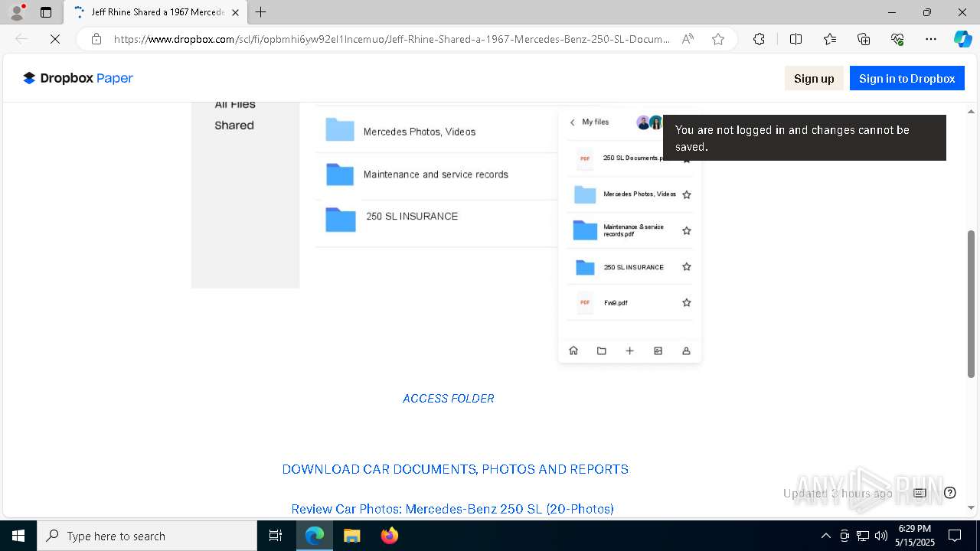
Task: View site information lock icon
Action: point(96,39)
